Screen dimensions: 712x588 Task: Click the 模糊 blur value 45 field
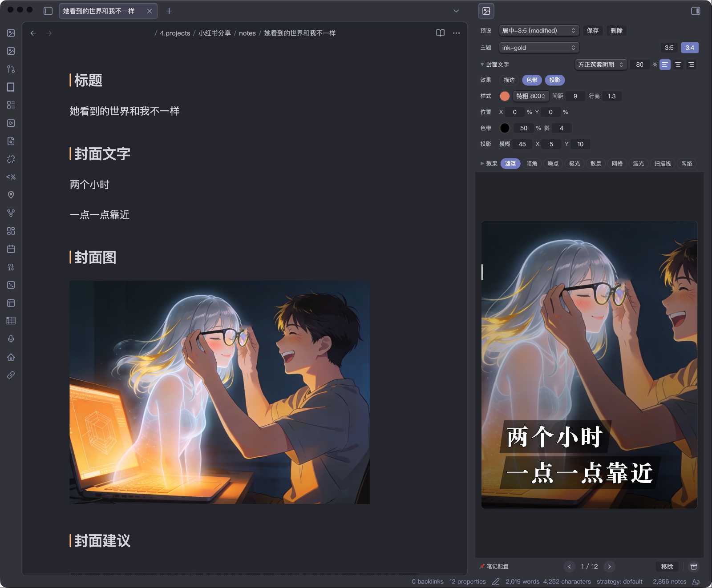point(522,144)
